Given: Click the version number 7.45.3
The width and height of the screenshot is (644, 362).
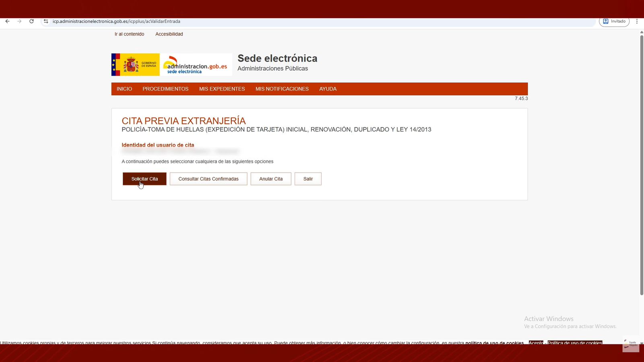Looking at the screenshot, I should click(x=521, y=99).
